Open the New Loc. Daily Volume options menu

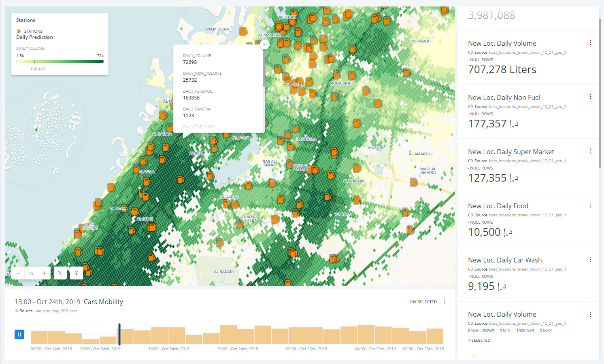pos(590,42)
